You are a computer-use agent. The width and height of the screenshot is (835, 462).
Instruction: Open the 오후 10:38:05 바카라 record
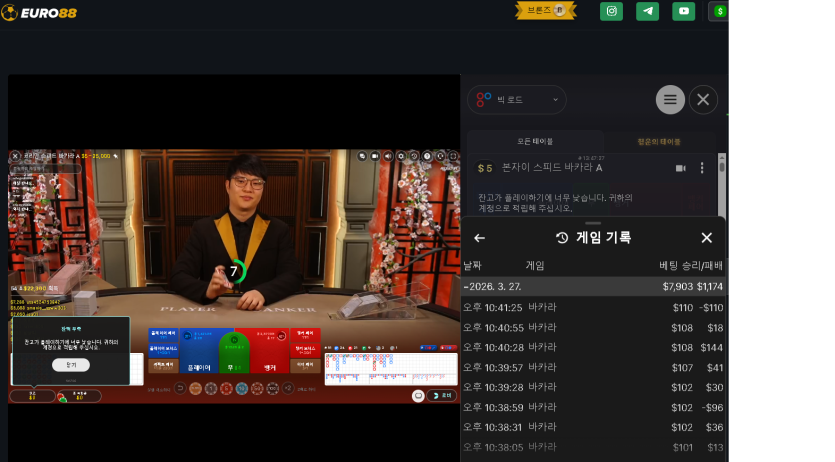[593, 448]
